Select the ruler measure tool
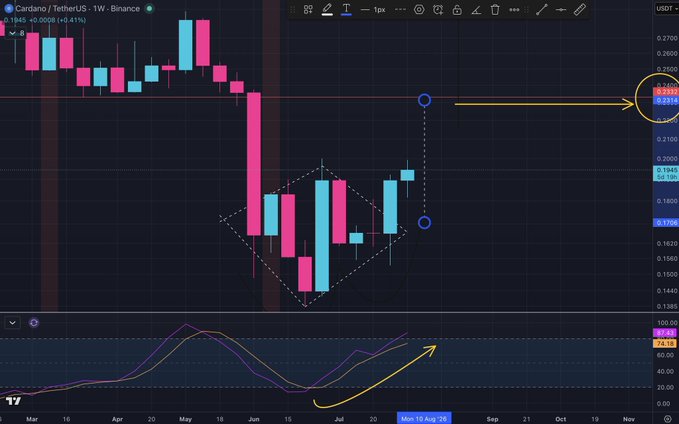679x424 pixels. pos(580,9)
